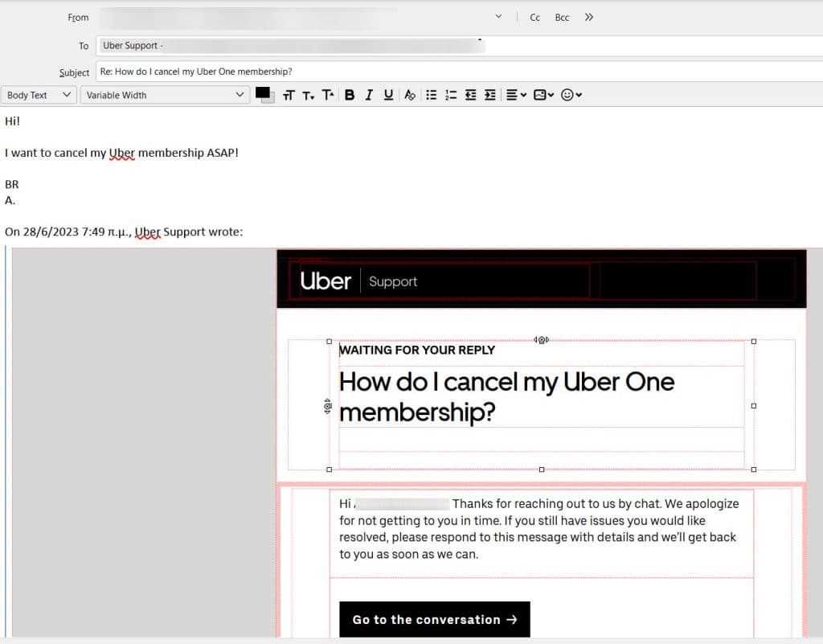Screen dimensions: 823x644
Task: Show more addressing fields with double chevron
Action: point(589,18)
